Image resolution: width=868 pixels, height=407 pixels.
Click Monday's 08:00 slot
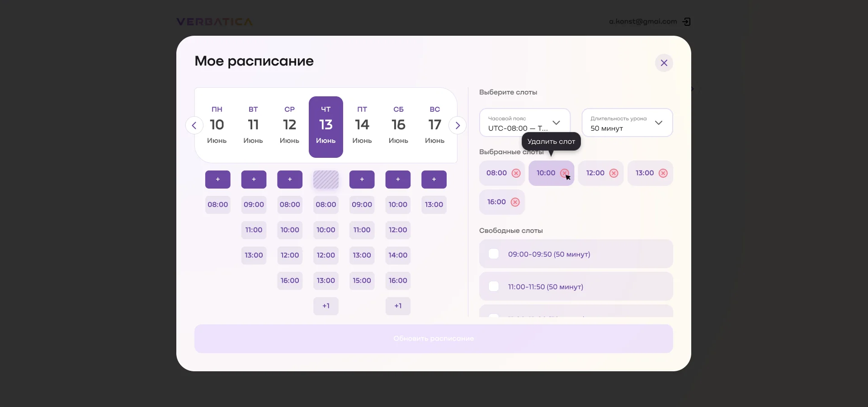218,205
